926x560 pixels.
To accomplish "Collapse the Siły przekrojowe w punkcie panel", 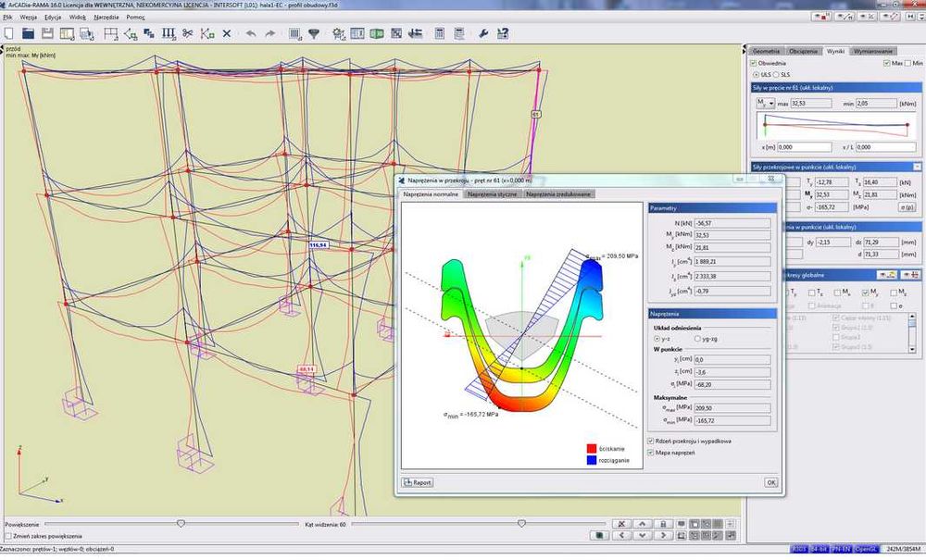I will (x=917, y=167).
